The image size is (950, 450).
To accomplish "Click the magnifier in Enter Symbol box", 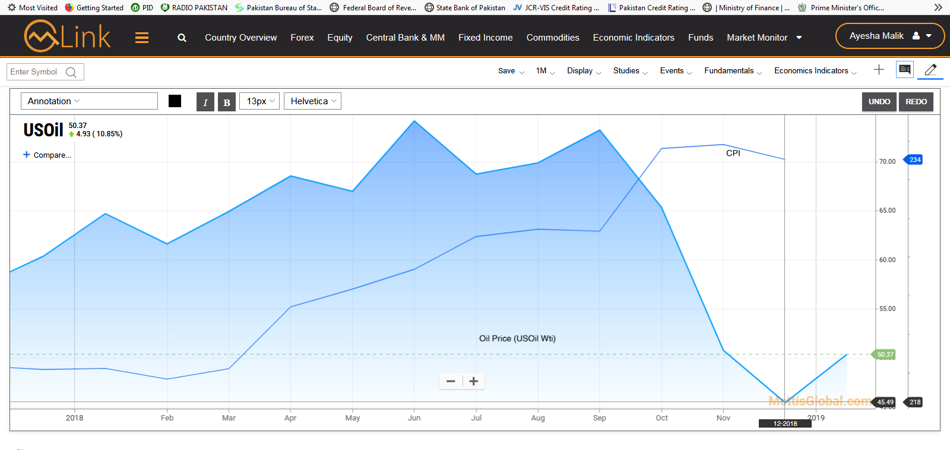I will [x=71, y=72].
